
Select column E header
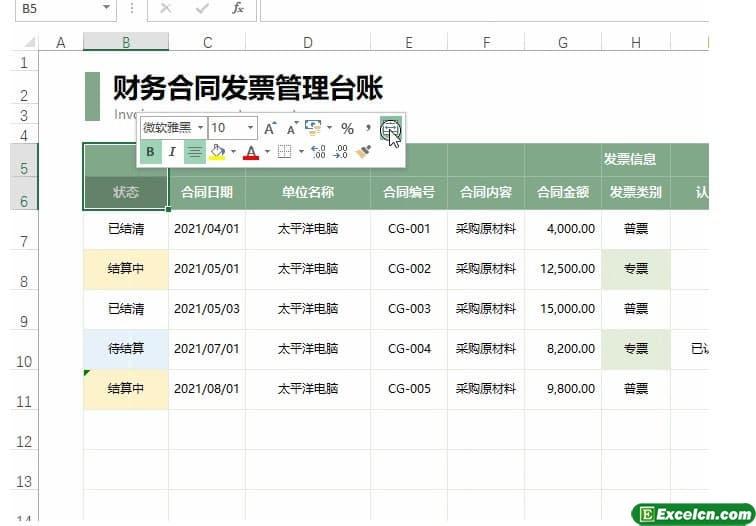pos(409,42)
